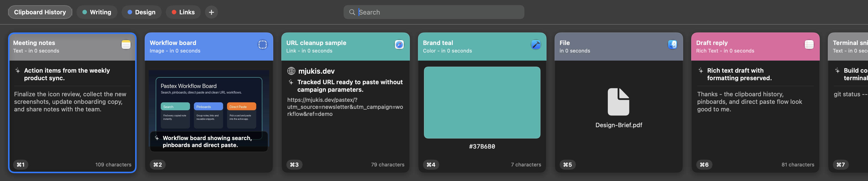Switch to the Design pinboard
This screenshot has width=868, height=181.
pos(141,12)
